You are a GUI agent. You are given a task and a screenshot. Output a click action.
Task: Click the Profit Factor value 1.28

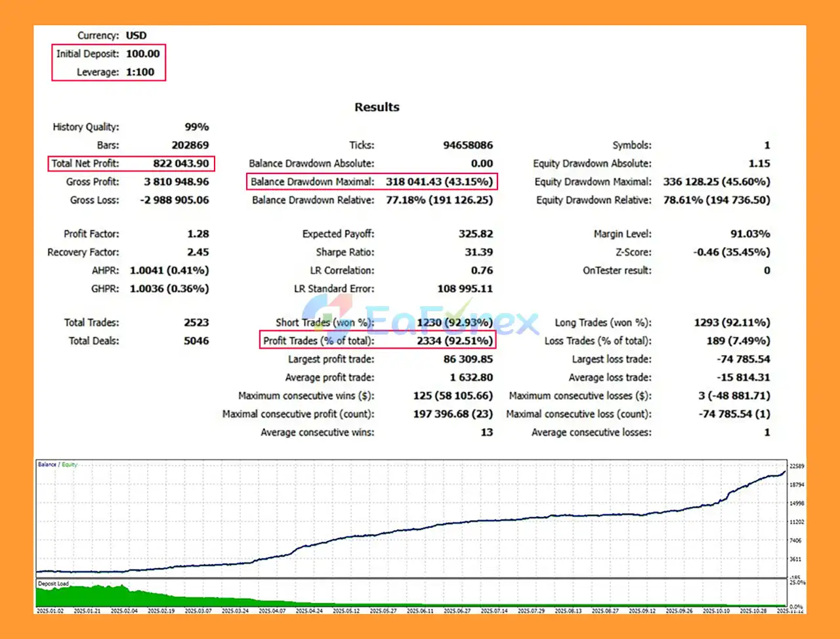click(198, 234)
